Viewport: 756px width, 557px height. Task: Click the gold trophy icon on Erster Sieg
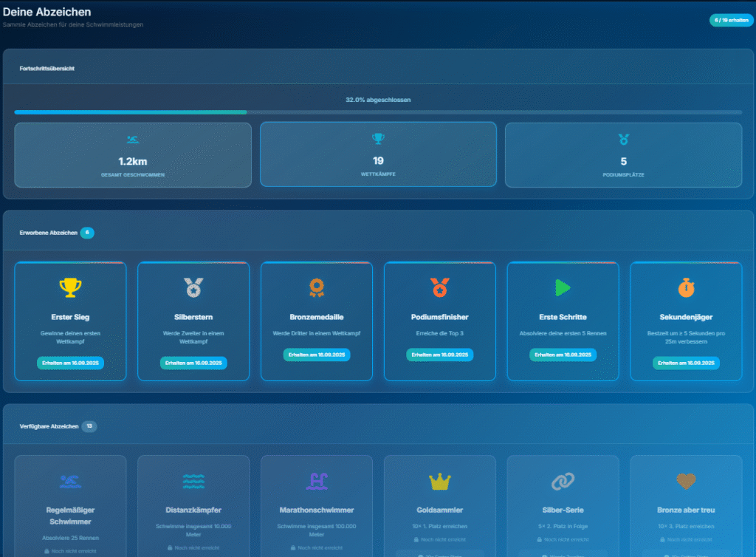[70, 287]
